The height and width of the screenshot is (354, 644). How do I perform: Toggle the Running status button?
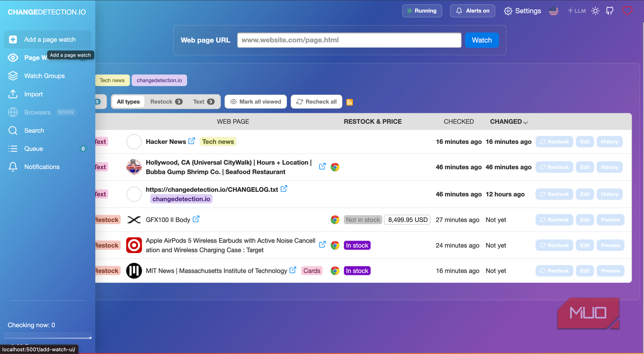422,11
